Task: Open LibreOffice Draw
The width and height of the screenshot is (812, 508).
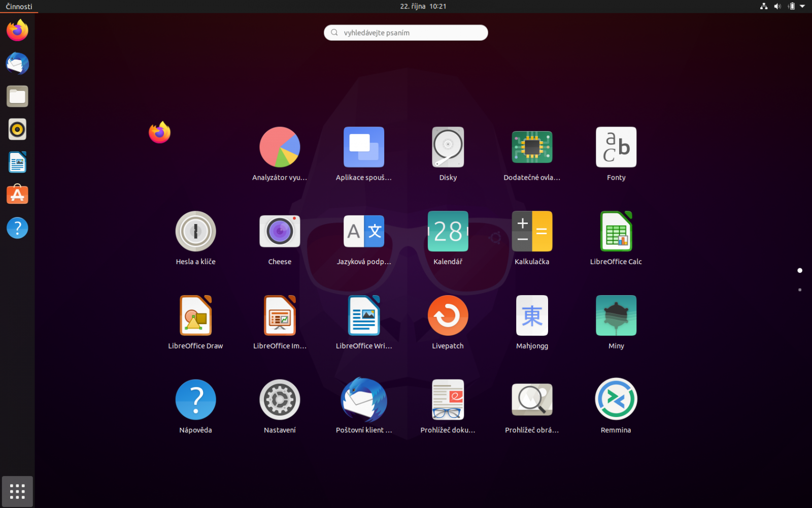Action: coord(195,315)
